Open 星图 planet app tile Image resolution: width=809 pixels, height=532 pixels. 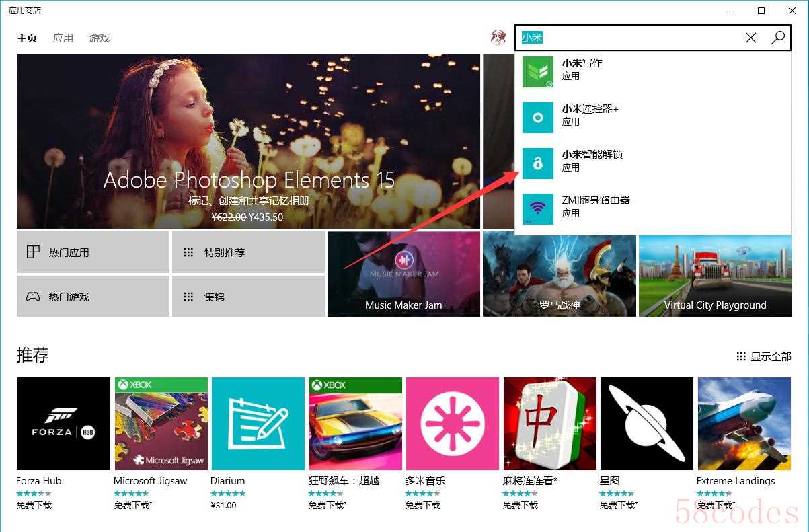(646, 423)
